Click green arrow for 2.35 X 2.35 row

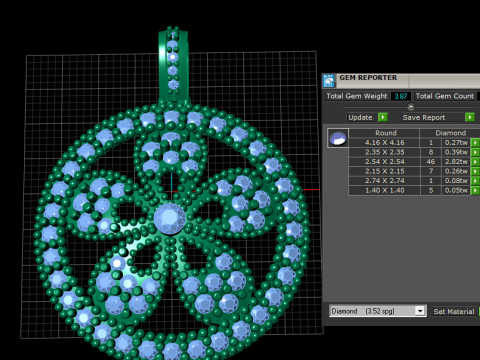tap(475, 152)
